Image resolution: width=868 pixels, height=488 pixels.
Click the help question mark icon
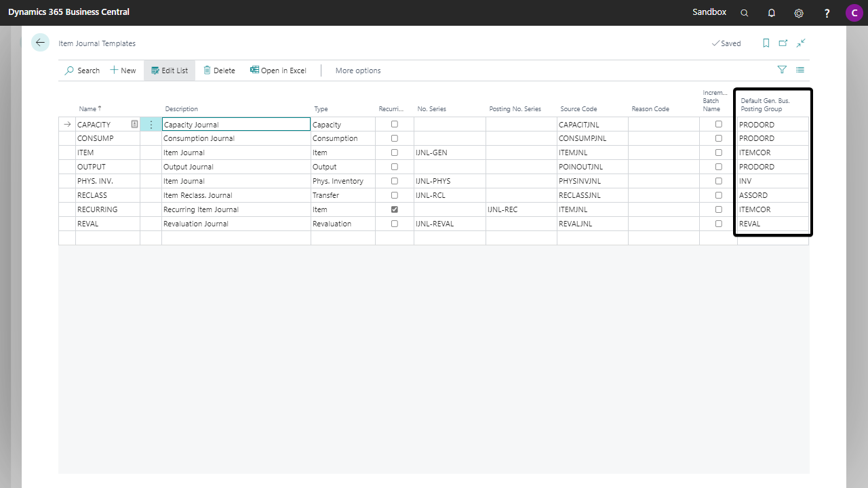pyautogui.click(x=827, y=13)
